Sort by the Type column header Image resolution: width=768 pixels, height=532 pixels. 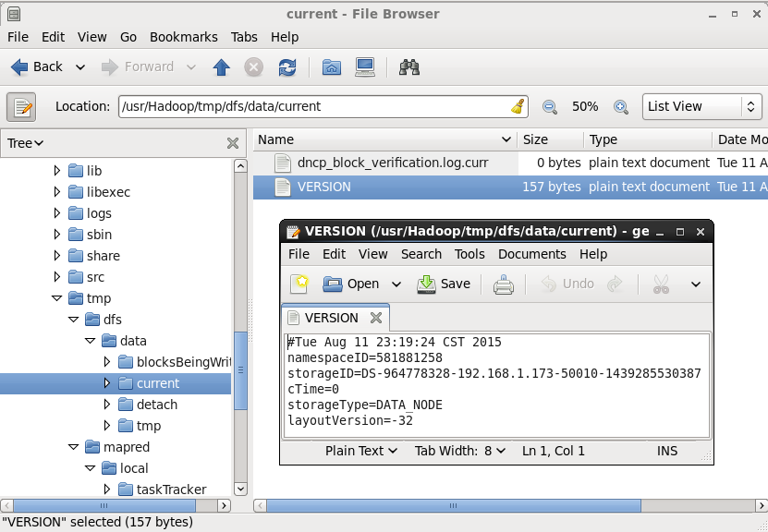[648, 140]
